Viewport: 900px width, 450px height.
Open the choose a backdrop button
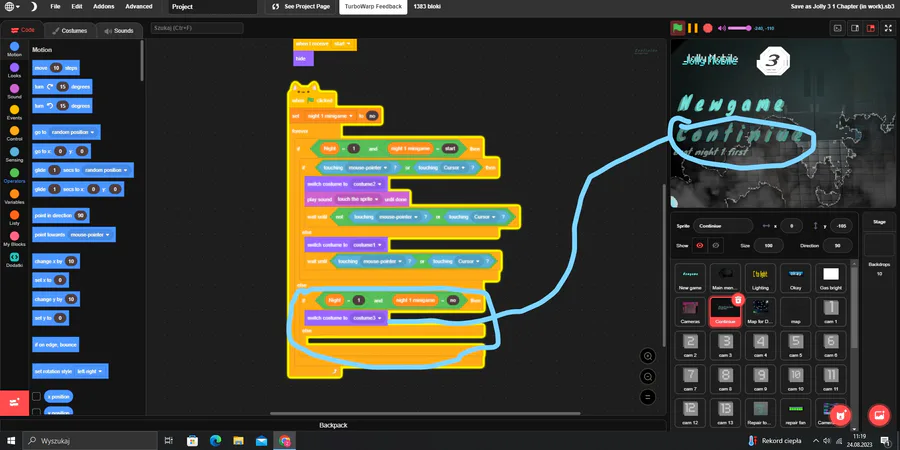pyautogui.click(x=879, y=415)
